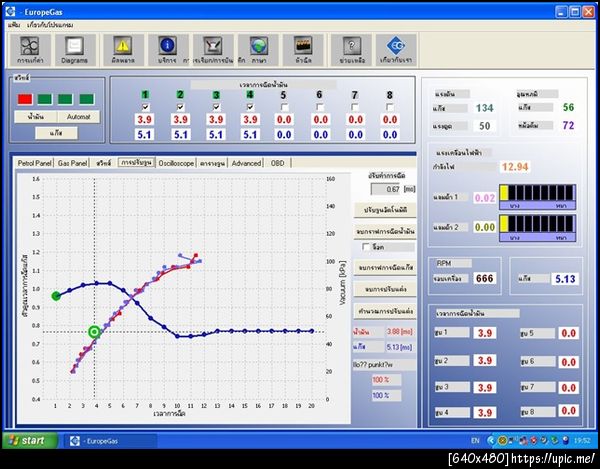This screenshot has width=600, height=469.
Task: Toggle cylinder 1 injector checkbox
Action: click(x=145, y=107)
